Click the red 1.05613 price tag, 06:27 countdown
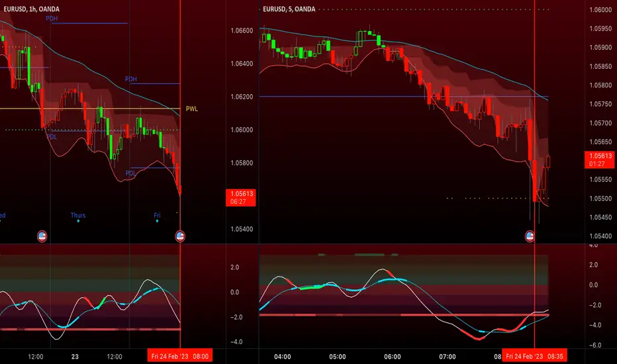The height and width of the screenshot is (364, 617). tap(241, 197)
